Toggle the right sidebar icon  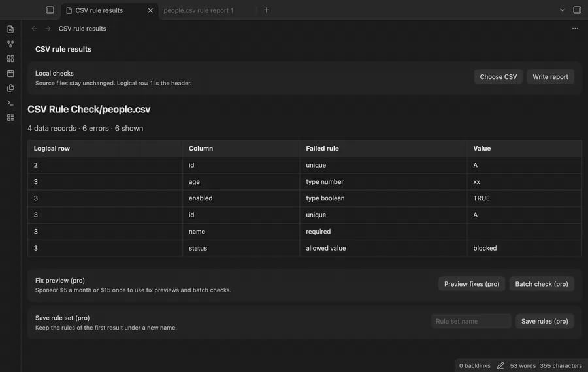point(577,10)
